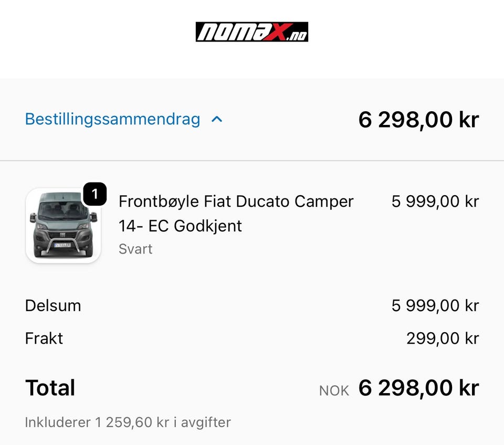Click the final total 6 298,00 kr
504x445 pixels.
point(418,388)
